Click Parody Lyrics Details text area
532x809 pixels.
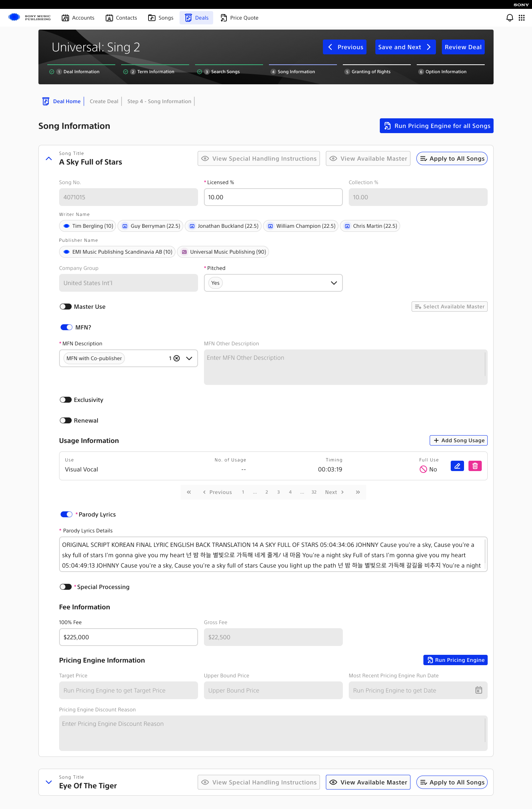click(273, 554)
